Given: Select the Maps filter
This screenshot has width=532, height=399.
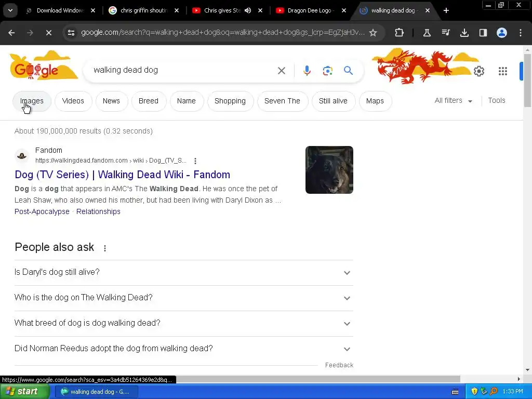Looking at the screenshot, I should [375, 101].
